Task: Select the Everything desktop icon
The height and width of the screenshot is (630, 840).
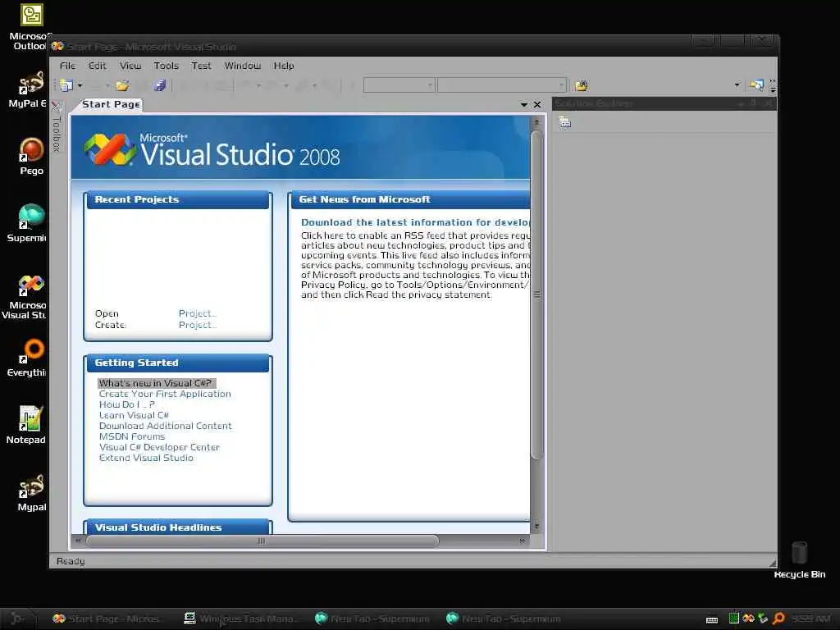Action: pos(30,358)
